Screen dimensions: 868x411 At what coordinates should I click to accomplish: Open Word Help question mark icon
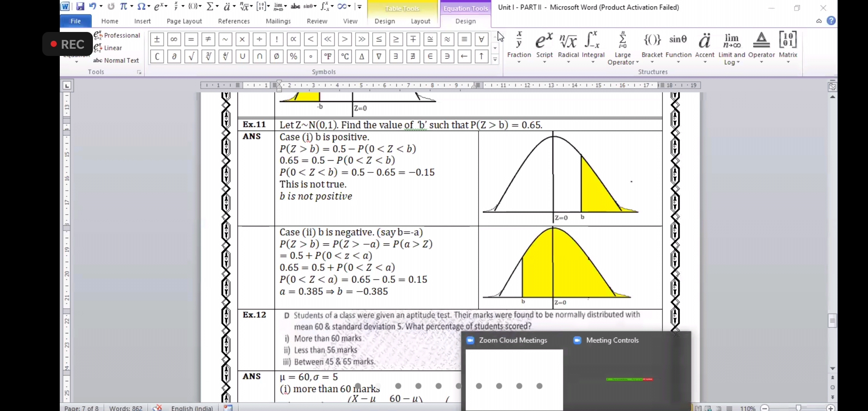(831, 21)
